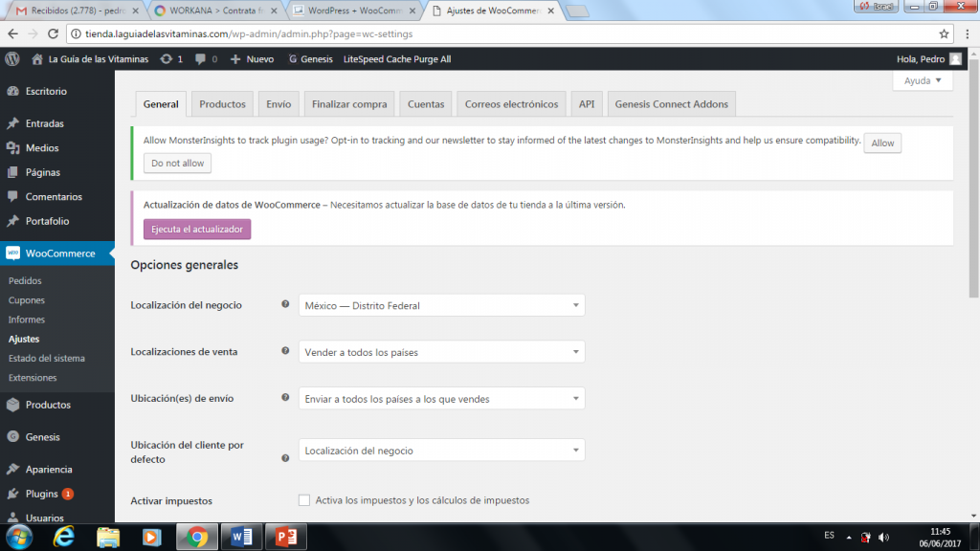Click the Productos box icon in the sidebar
This screenshot has width=980, height=551.
[x=13, y=405]
